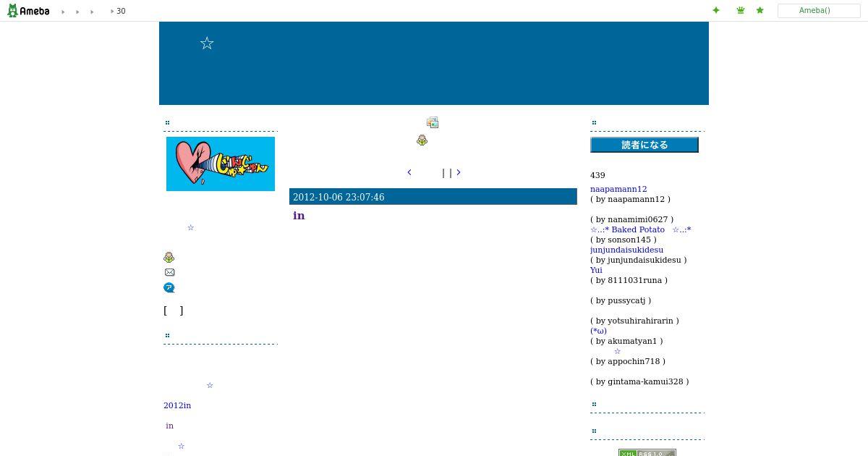The image size is (868, 456).
Task: Select the blue Ameba speech bubble icon
Action: pos(169,287)
